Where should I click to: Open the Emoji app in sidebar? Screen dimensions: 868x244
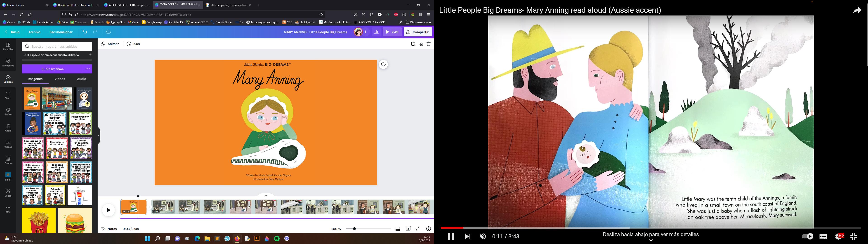(8, 177)
